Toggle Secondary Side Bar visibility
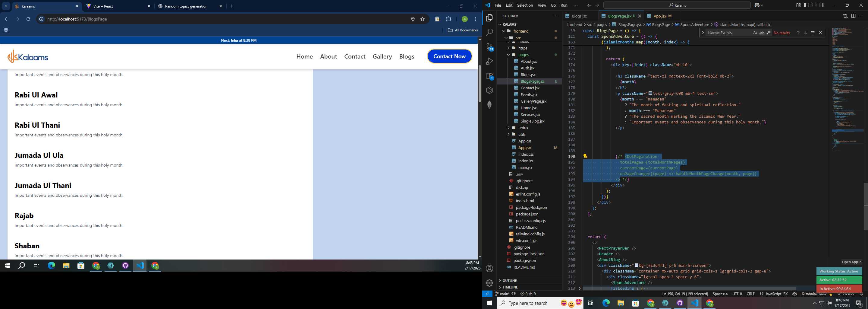Image resolution: width=868 pixels, height=309 pixels. coord(822,5)
